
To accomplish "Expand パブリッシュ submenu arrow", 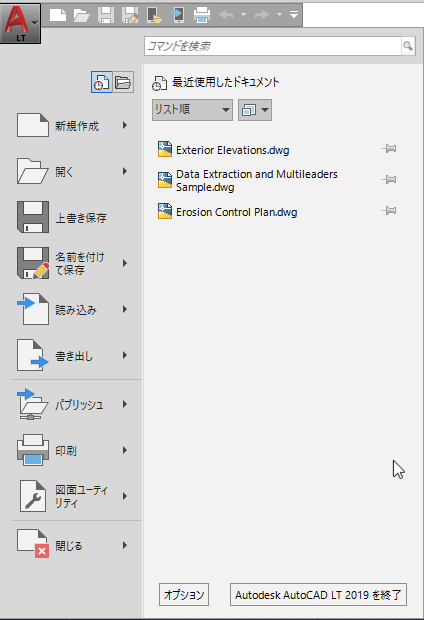I will click(125, 404).
